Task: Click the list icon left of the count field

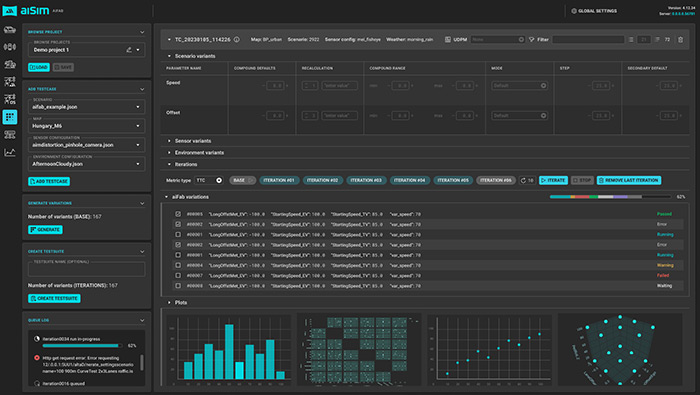Action: pos(631,40)
